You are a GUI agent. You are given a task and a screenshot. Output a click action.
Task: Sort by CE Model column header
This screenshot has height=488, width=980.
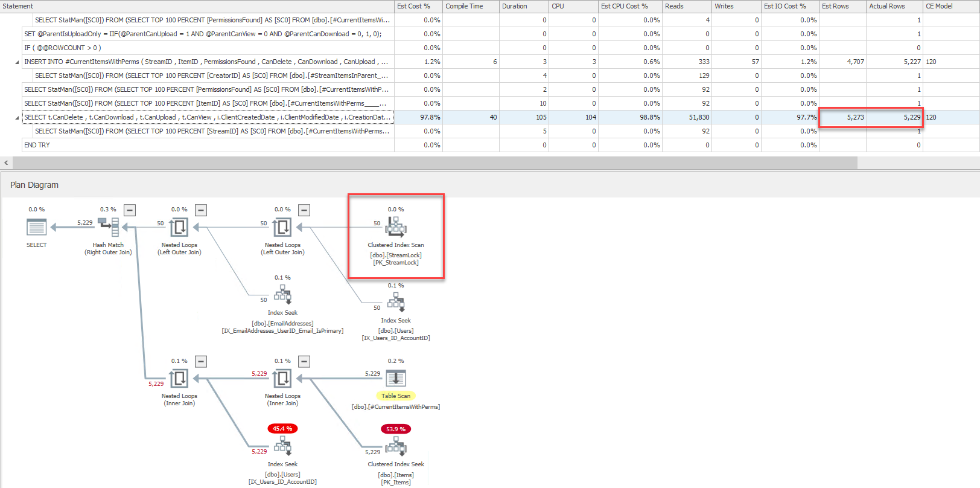[951, 6]
